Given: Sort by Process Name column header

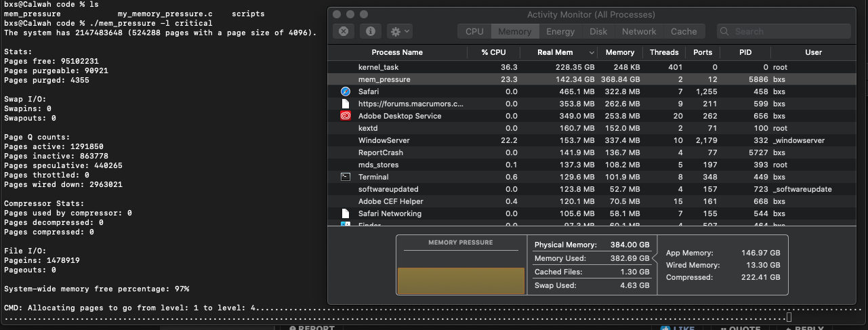Looking at the screenshot, I should tap(397, 52).
